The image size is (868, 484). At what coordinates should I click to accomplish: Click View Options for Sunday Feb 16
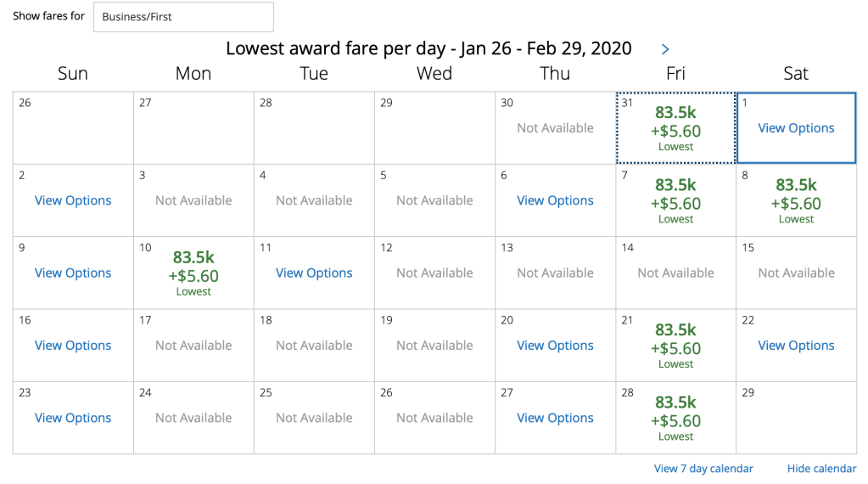coord(73,346)
